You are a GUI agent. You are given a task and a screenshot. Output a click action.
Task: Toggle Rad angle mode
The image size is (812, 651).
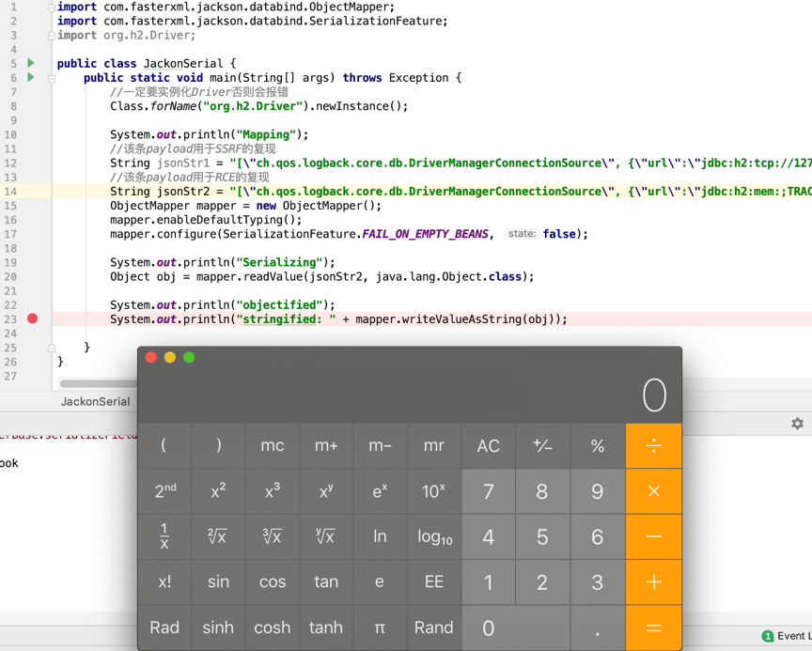click(x=164, y=628)
